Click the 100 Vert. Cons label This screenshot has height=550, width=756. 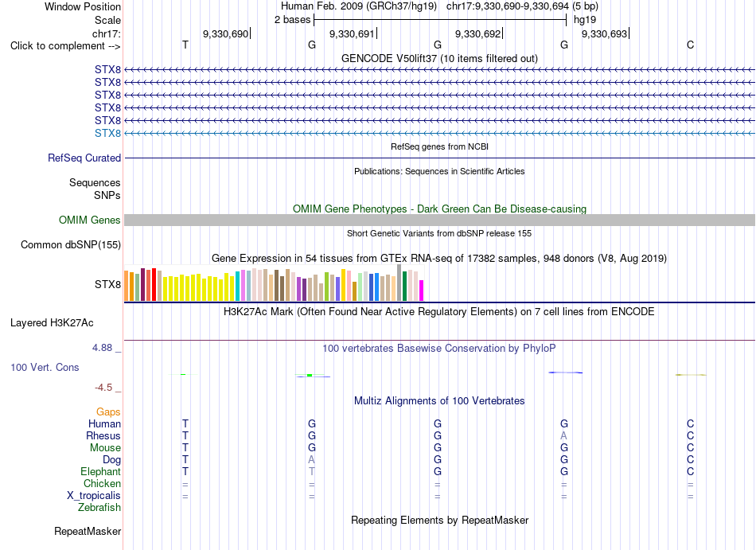coord(45,367)
